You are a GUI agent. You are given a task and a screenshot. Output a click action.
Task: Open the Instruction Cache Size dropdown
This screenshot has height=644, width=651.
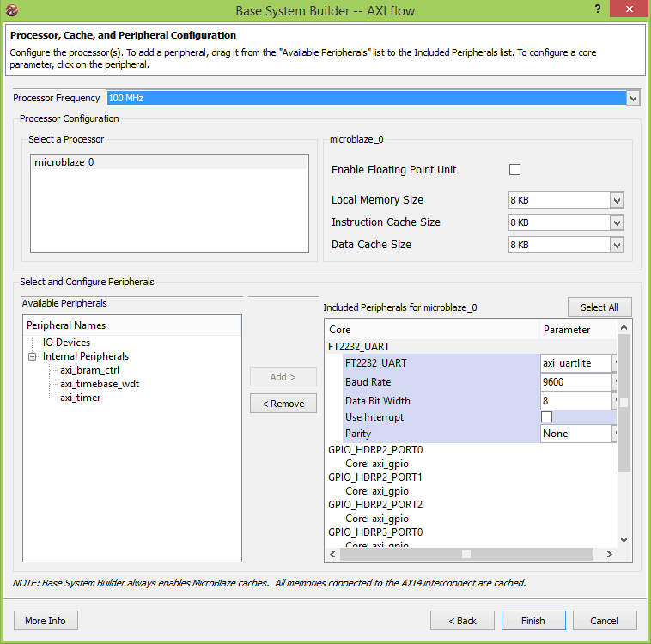(x=616, y=222)
